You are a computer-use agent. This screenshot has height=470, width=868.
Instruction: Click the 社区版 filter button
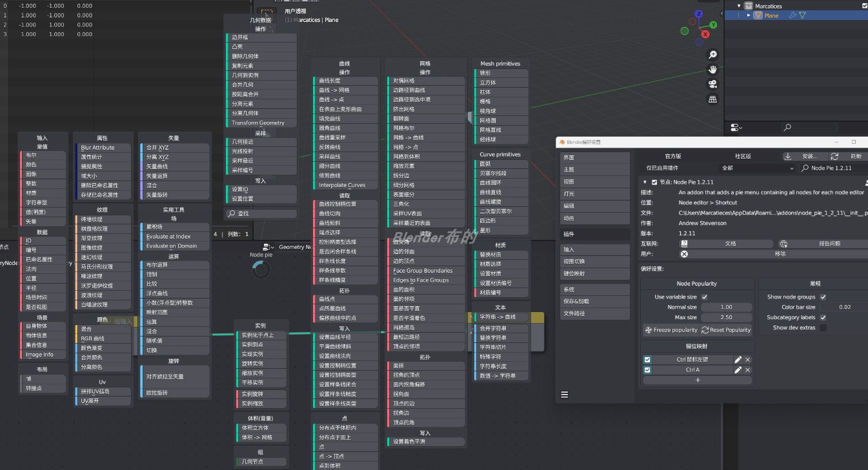(x=743, y=156)
